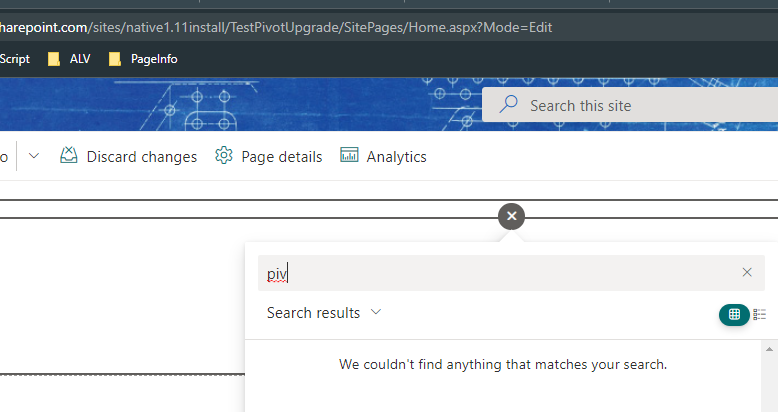Click the browser address bar URL

point(276,27)
